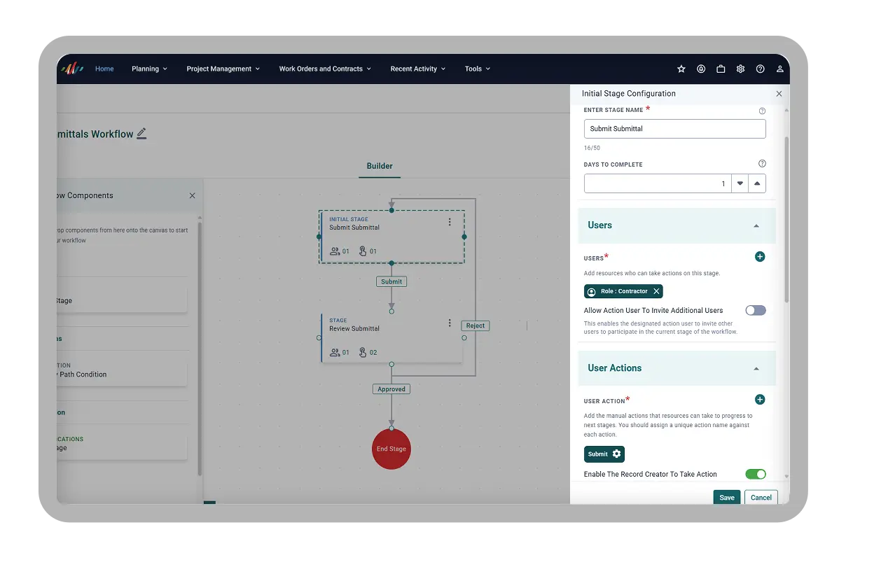Screen dimensions: 874x588
Task: Collapse the Users section
Action: click(756, 226)
